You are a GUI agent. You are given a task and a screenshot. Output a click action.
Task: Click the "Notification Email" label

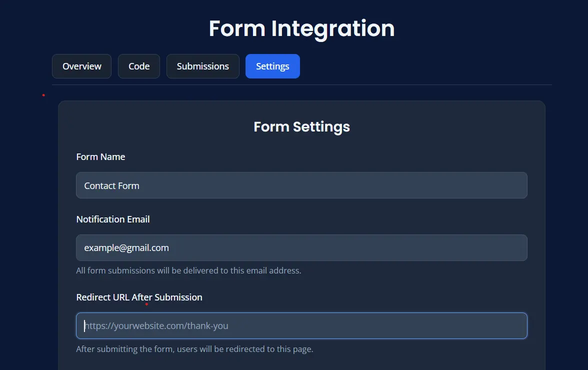(x=113, y=219)
